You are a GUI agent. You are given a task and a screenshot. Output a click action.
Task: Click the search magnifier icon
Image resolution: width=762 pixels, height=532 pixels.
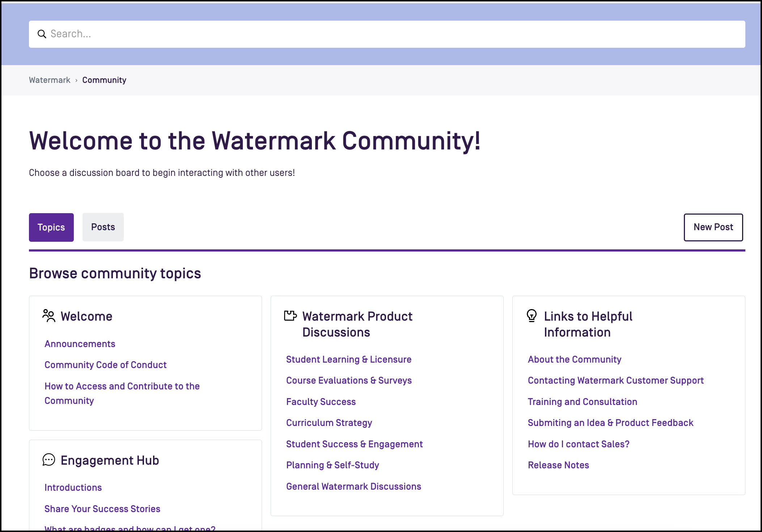coord(42,34)
